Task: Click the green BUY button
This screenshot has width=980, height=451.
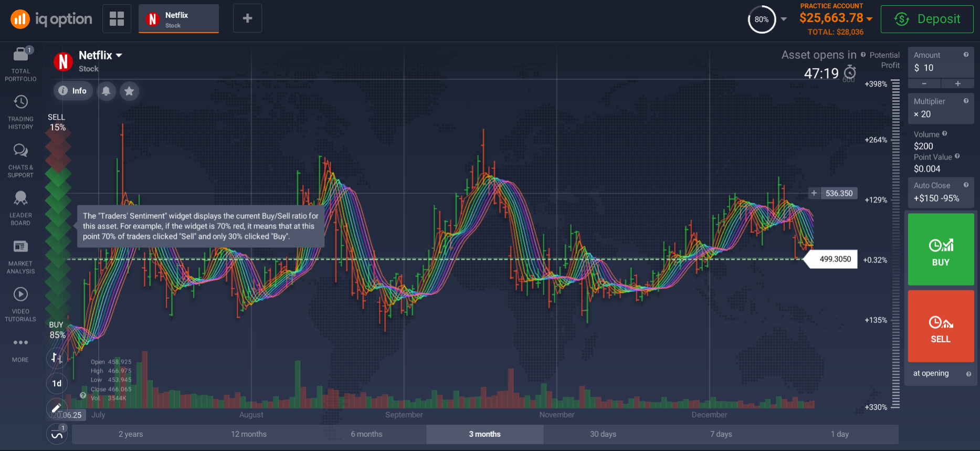Action: click(941, 249)
